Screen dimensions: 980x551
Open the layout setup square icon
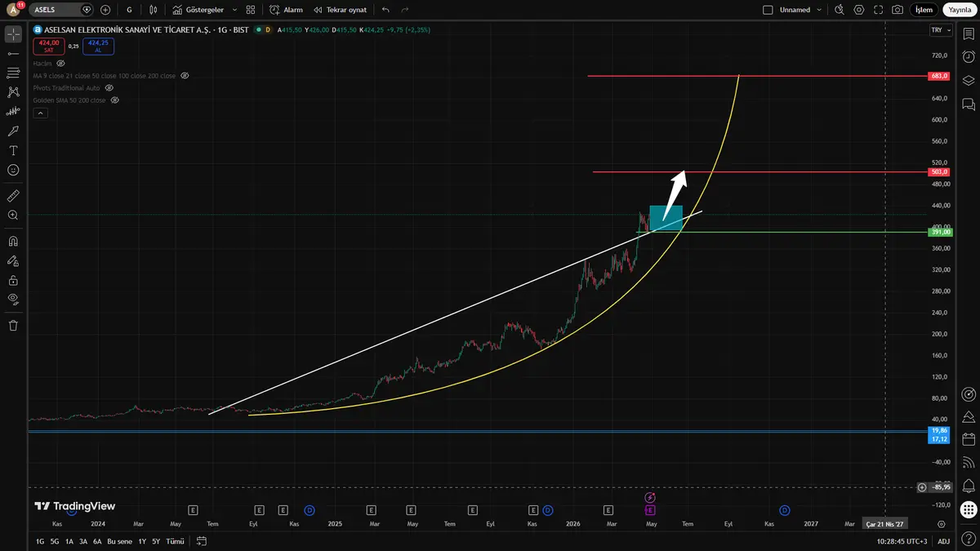(x=767, y=10)
